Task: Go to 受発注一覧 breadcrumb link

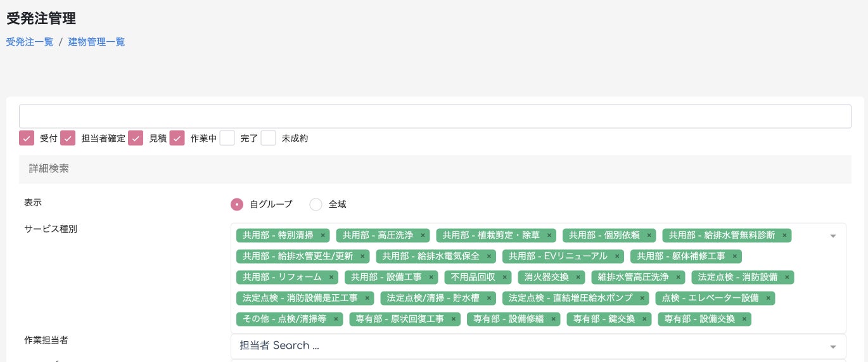Action: tap(30, 42)
